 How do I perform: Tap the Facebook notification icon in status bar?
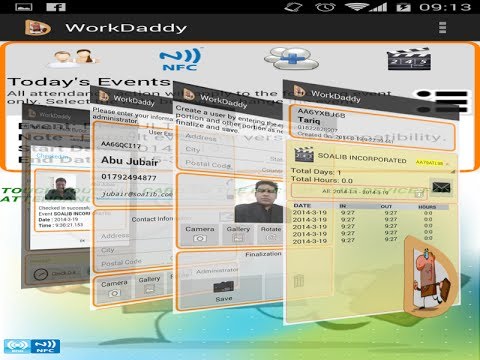(x=56, y=7)
